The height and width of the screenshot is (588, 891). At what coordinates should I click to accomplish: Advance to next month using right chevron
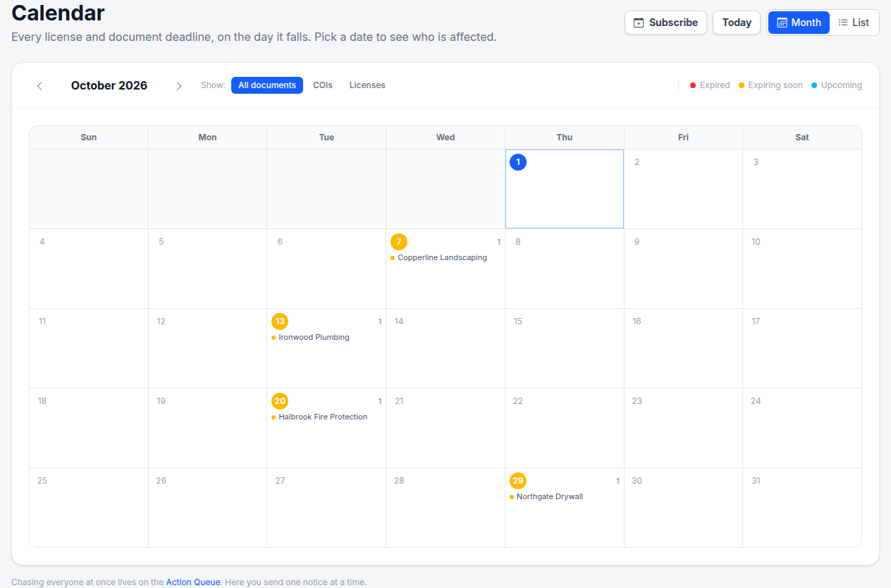[179, 86]
